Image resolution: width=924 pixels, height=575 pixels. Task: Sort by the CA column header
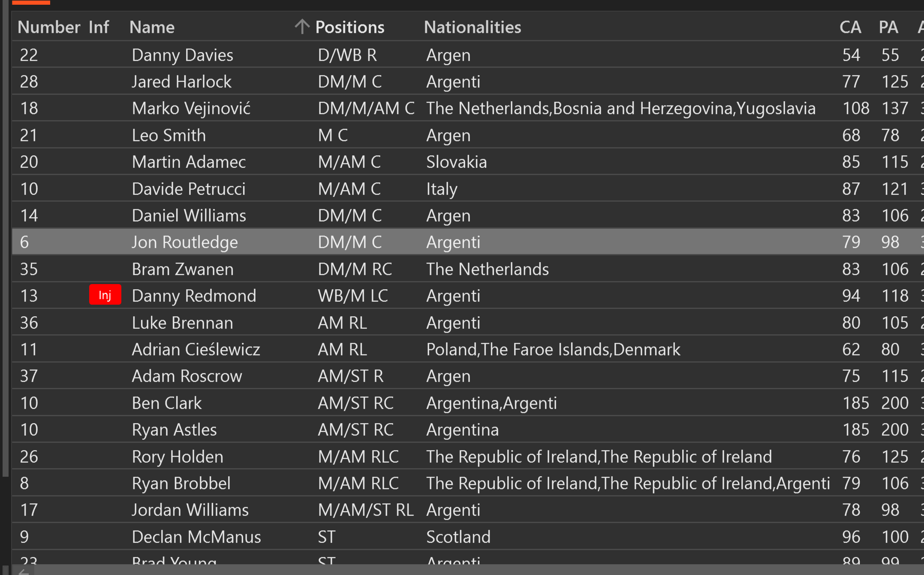[850, 27]
